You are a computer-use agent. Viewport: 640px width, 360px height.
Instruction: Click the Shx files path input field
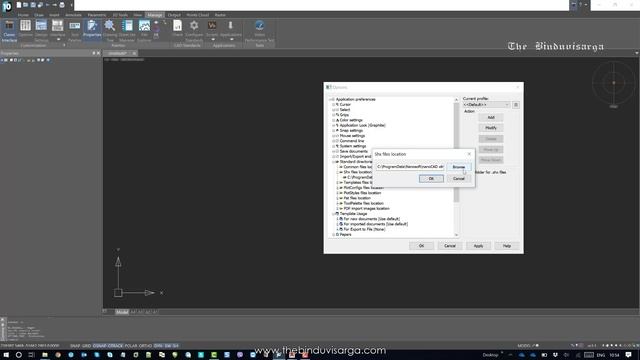click(410, 167)
